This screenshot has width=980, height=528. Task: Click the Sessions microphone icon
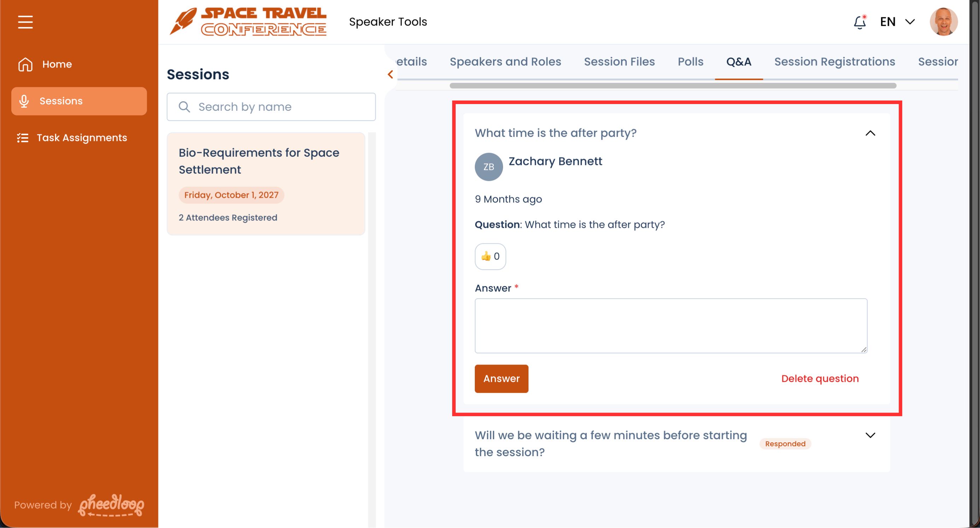pos(24,101)
